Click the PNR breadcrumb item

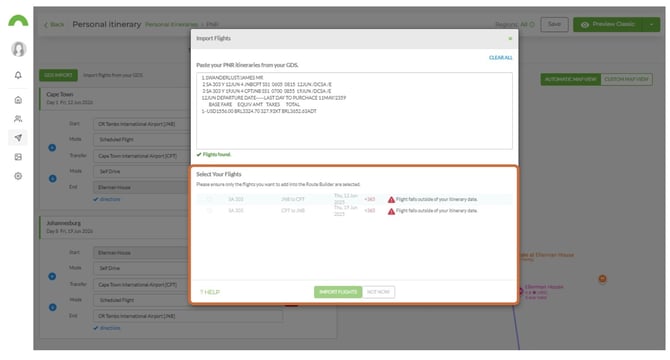212,24
